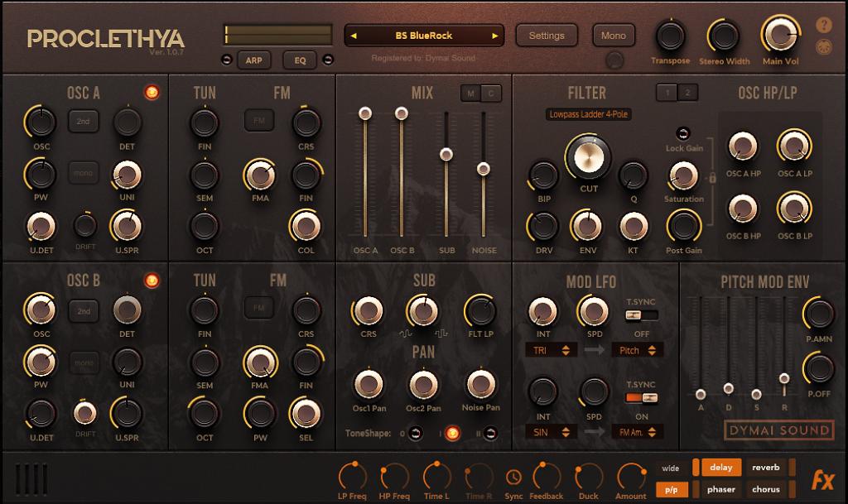Click the orange FX logo icon
Image resolution: width=848 pixels, height=504 pixels.
point(822,480)
